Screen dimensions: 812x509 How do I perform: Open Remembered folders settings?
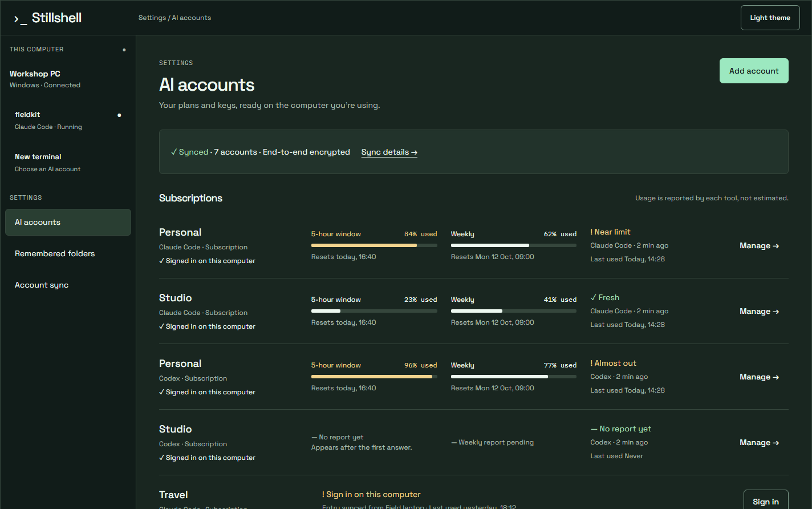pos(68,253)
